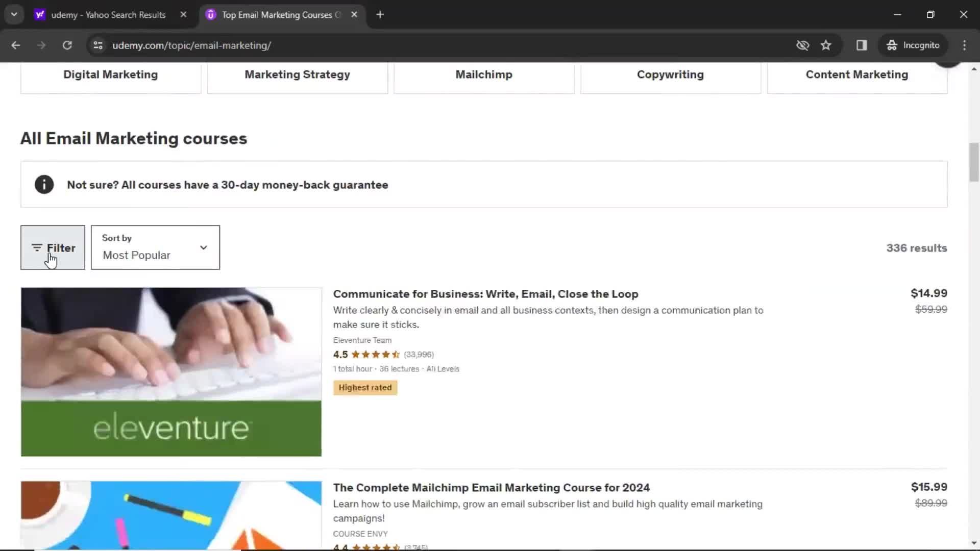
Task: Open the Communicate for Business course link
Action: [485, 293]
